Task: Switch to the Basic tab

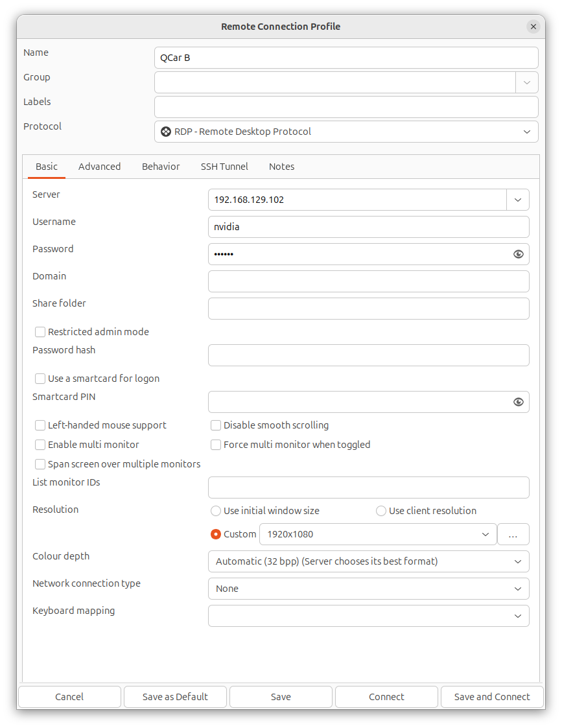Action: [47, 167]
